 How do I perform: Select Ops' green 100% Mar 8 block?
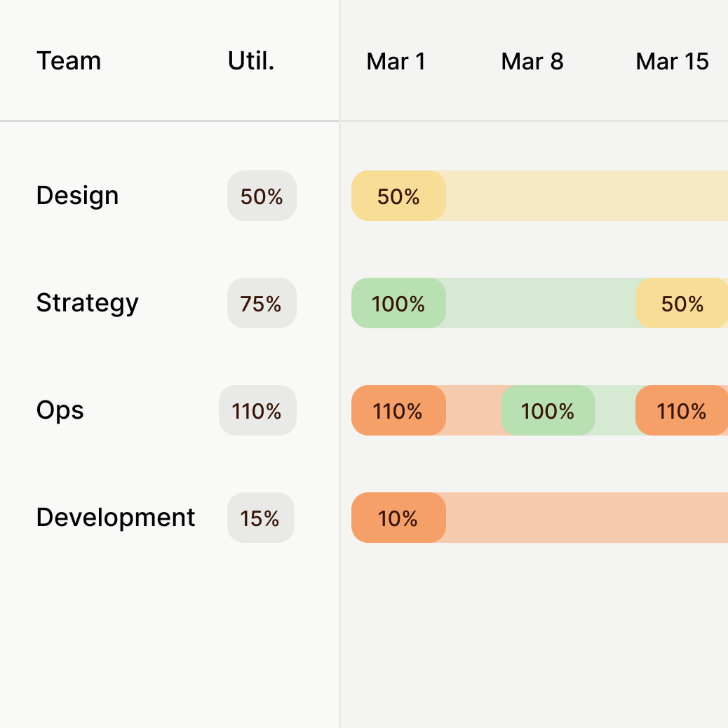point(548,411)
